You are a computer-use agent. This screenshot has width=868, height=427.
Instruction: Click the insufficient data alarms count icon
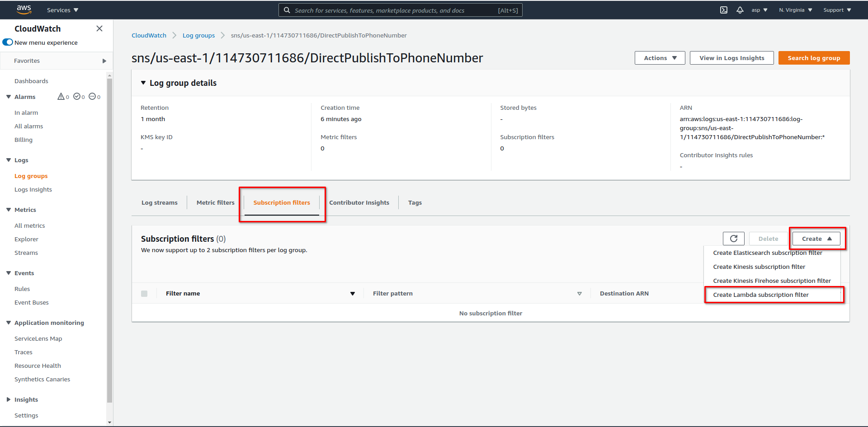pyautogui.click(x=92, y=97)
